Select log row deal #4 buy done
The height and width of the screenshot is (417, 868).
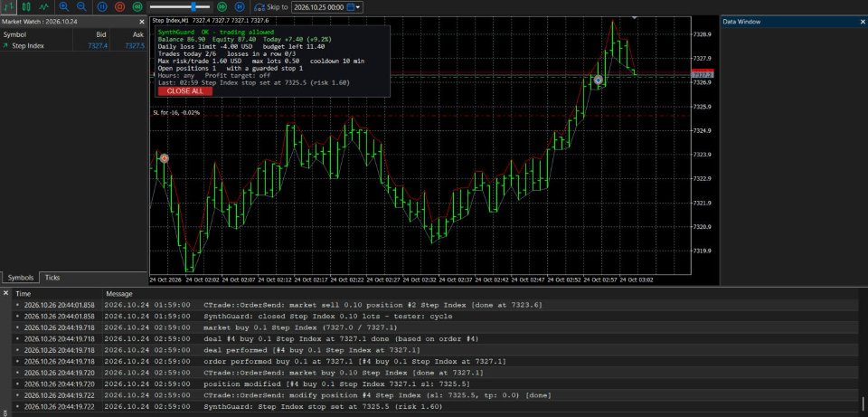436,339
